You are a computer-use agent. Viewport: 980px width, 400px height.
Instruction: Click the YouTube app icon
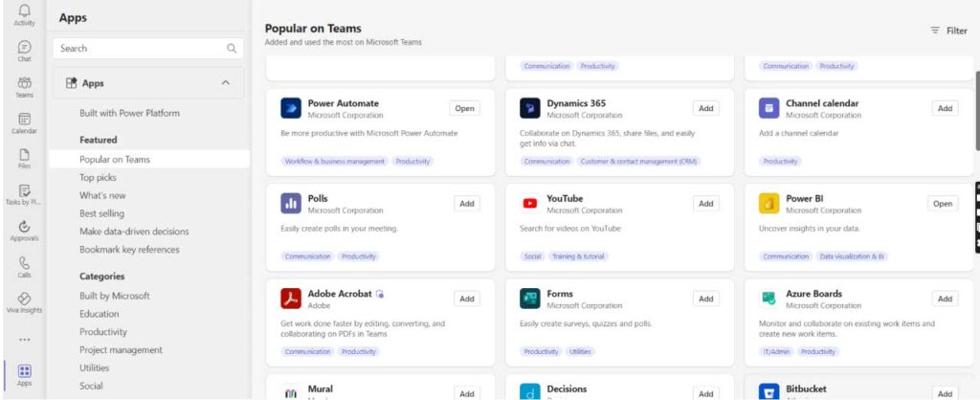[530, 203]
